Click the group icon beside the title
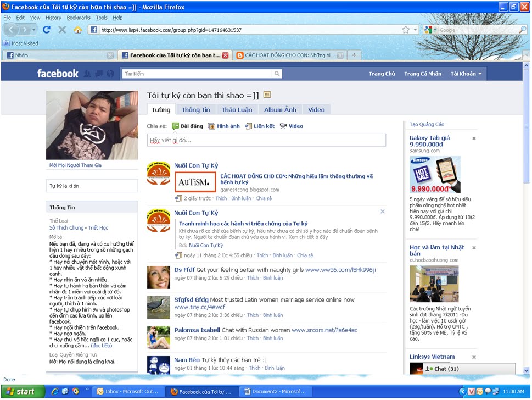Viewport: 532px width, 400px height. [267, 95]
